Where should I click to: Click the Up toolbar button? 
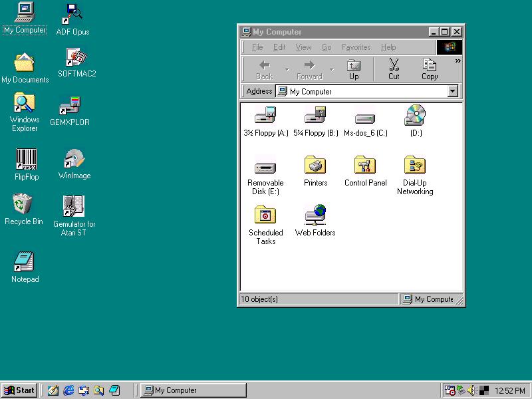pos(354,69)
